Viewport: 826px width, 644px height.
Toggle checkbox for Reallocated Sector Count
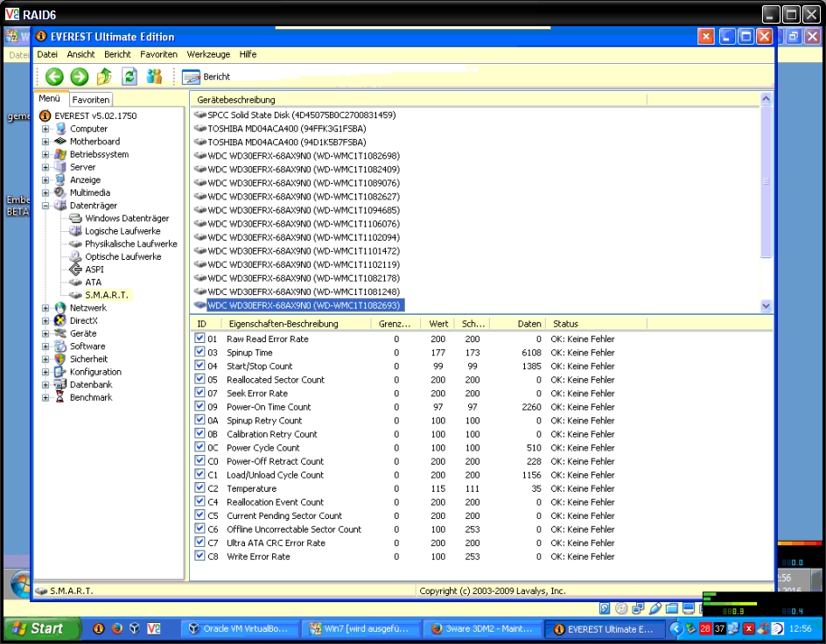[199, 379]
